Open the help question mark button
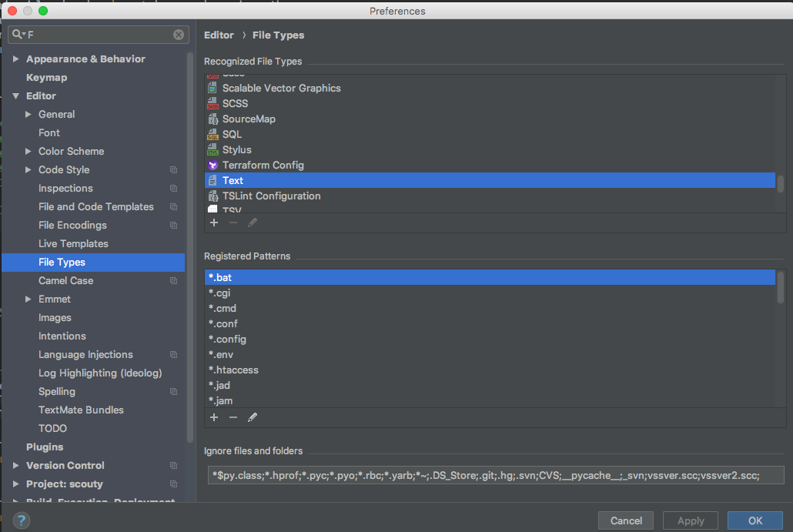 21,520
